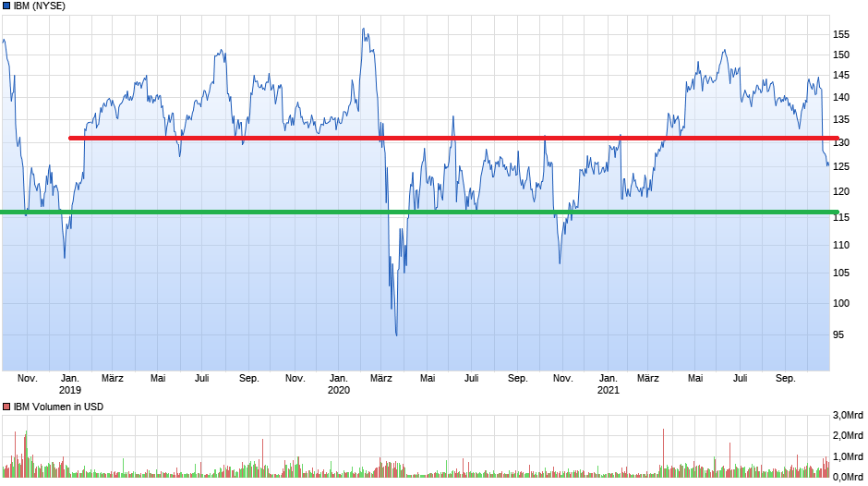This screenshot has width=868, height=486.
Task: Select the IBM Volumen in USD label
Action: [58, 407]
